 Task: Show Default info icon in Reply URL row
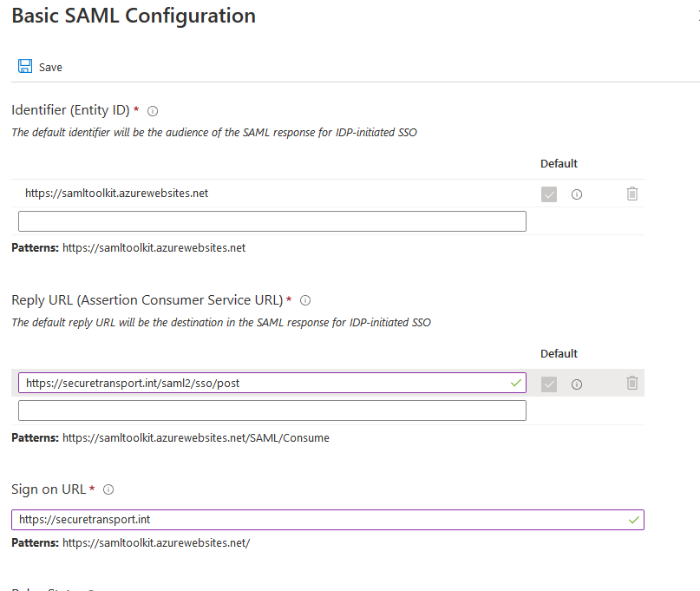pyautogui.click(x=577, y=384)
